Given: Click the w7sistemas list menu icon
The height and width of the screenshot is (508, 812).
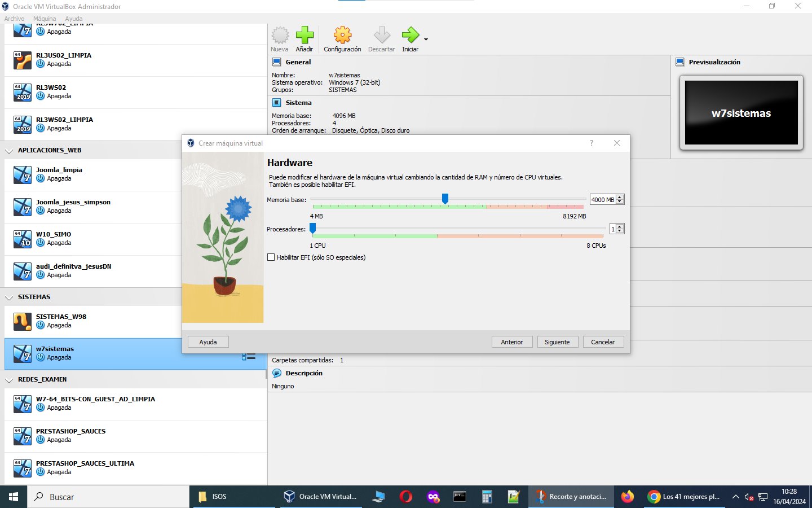Looking at the screenshot, I should (249, 356).
